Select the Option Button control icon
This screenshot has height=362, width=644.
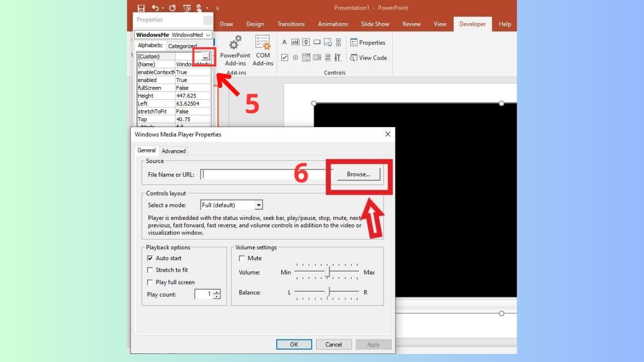[295, 57]
